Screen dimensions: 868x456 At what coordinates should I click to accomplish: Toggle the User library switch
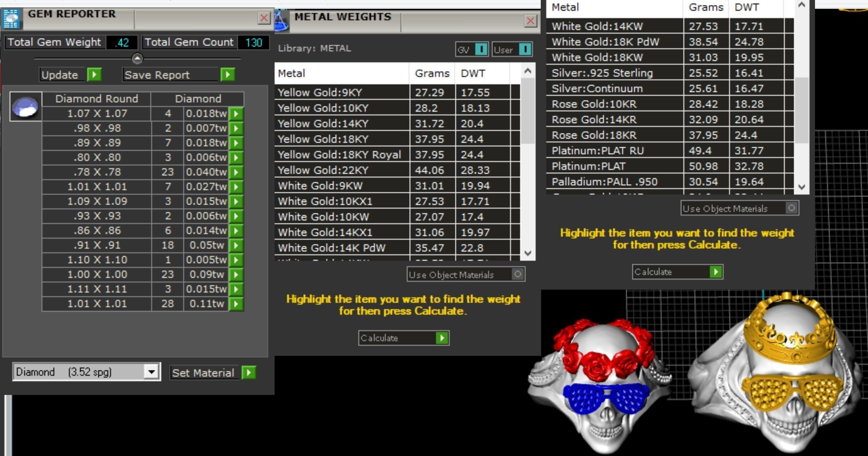coord(525,49)
